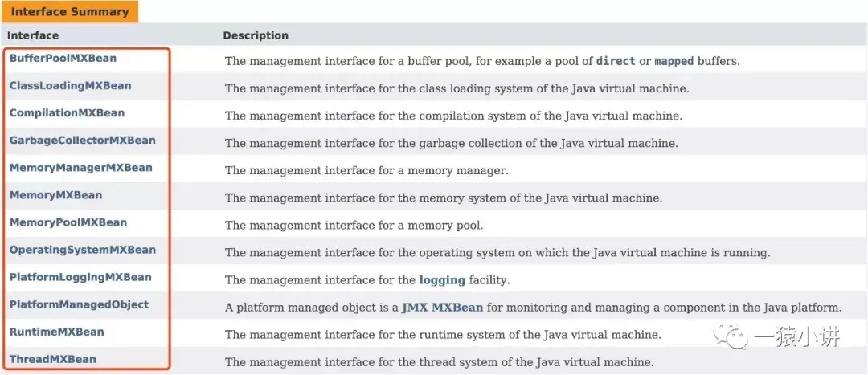Select the MemoryManagerMXBean link
Image resolution: width=868 pixels, height=375 pixels.
pos(80,168)
